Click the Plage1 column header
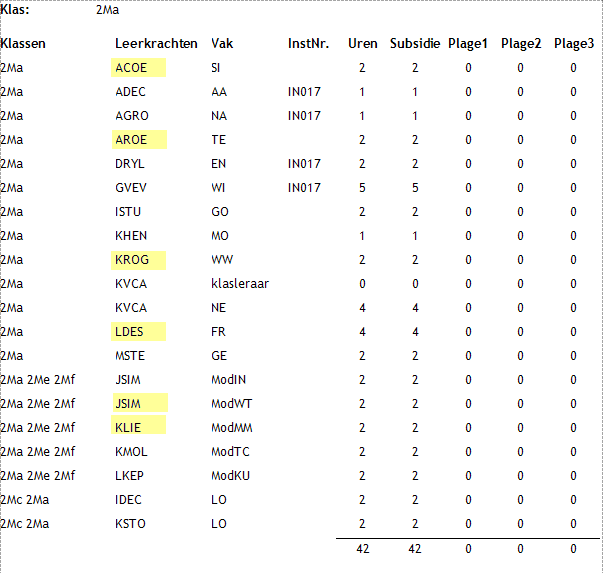Viewport: 603px width, 573px height. coord(468,43)
